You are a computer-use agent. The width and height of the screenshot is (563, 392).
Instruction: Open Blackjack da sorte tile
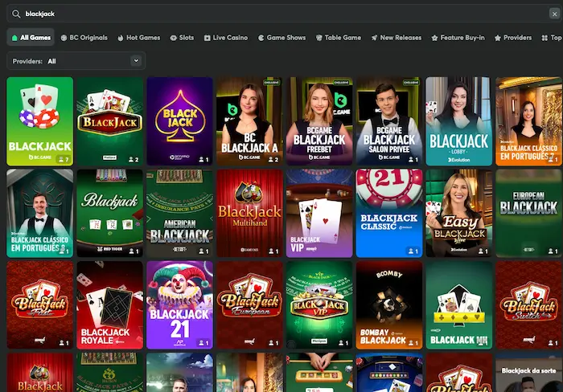[529, 372]
